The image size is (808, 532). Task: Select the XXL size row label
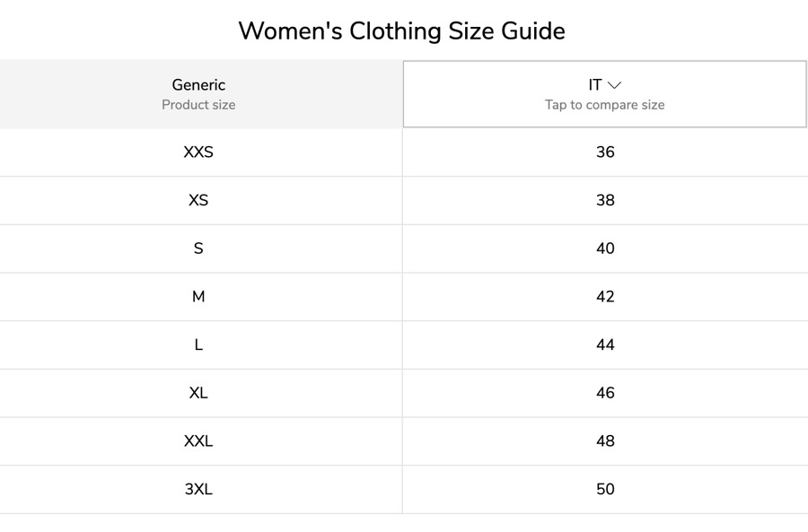click(198, 440)
